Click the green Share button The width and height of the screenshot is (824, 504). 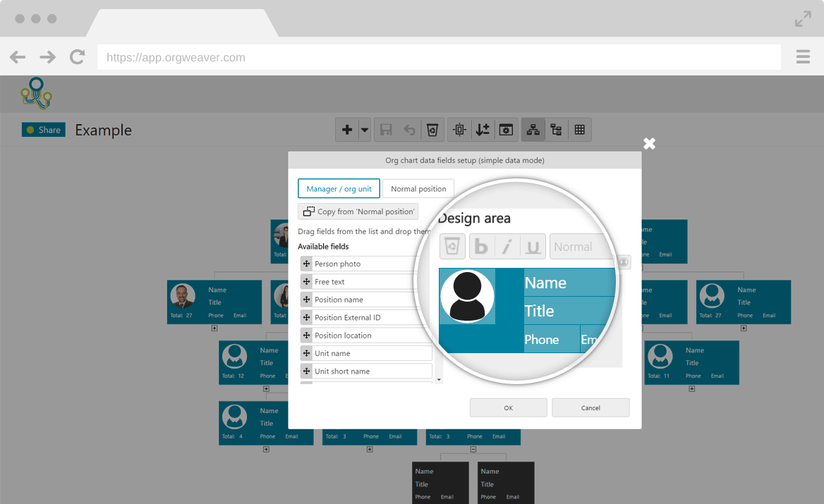tap(43, 130)
